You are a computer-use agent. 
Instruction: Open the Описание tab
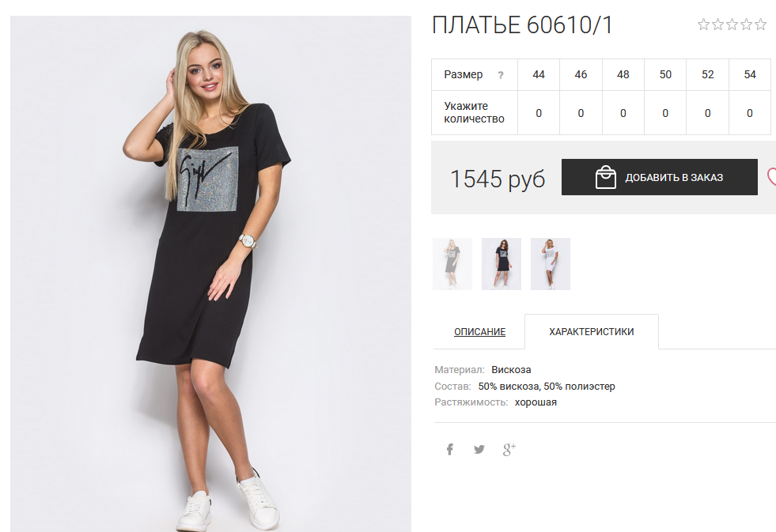click(x=479, y=332)
